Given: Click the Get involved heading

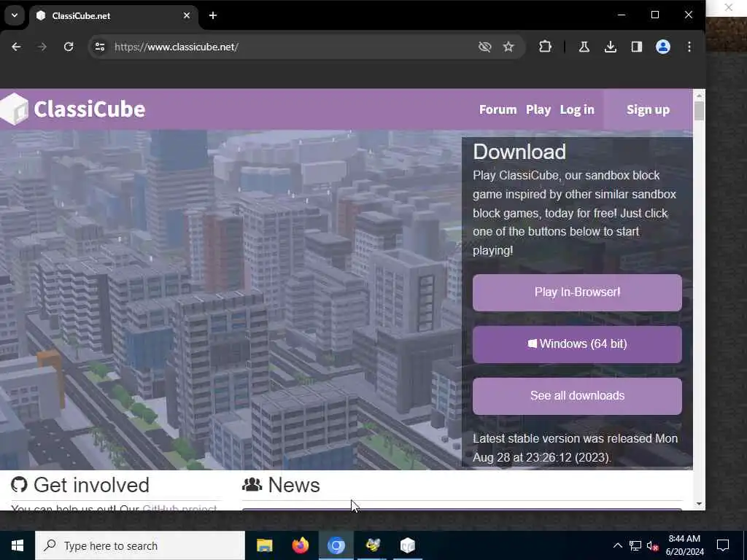Looking at the screenshot, I should point(91,485).
